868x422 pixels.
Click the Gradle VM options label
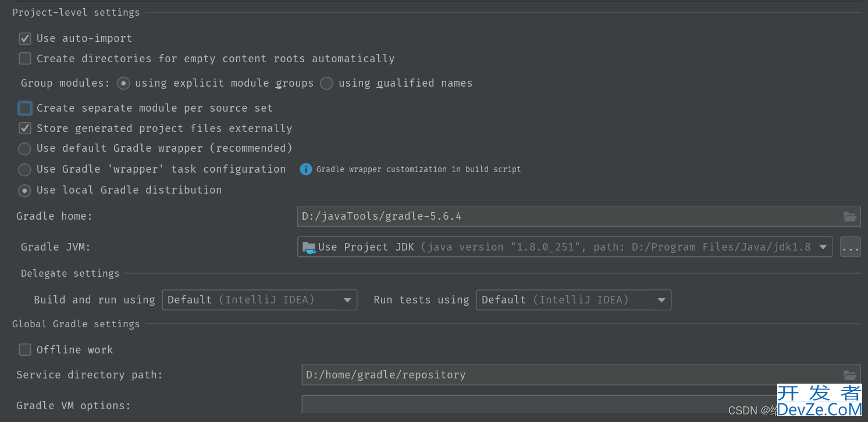tap(74, 406)
